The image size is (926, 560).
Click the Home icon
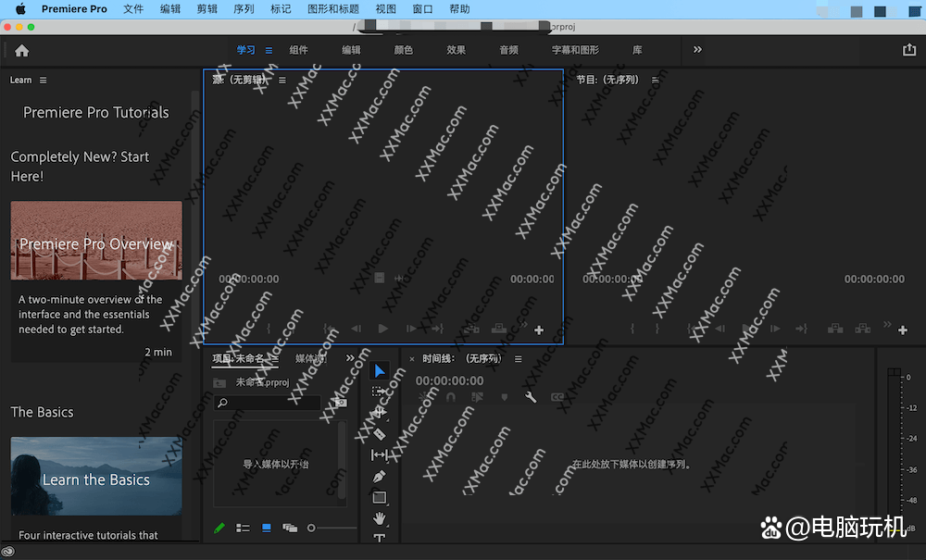pos(22,51)
